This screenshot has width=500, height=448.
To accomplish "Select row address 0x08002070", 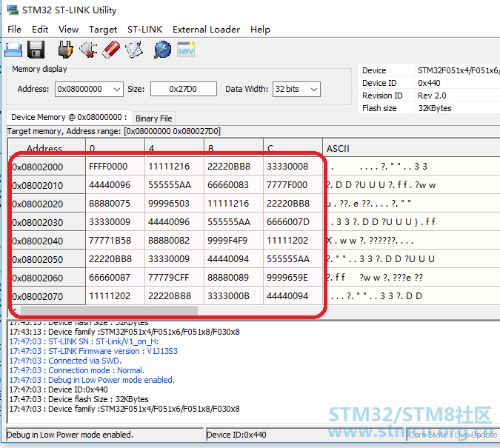I will (x=47, y=296).
